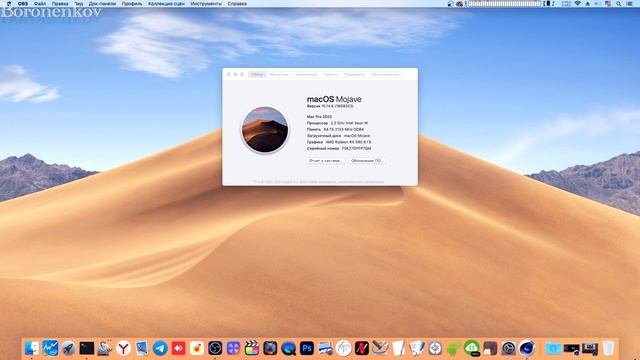Click the macOS Mojave title text
640x360 pixels.
(x=334, y=99)
